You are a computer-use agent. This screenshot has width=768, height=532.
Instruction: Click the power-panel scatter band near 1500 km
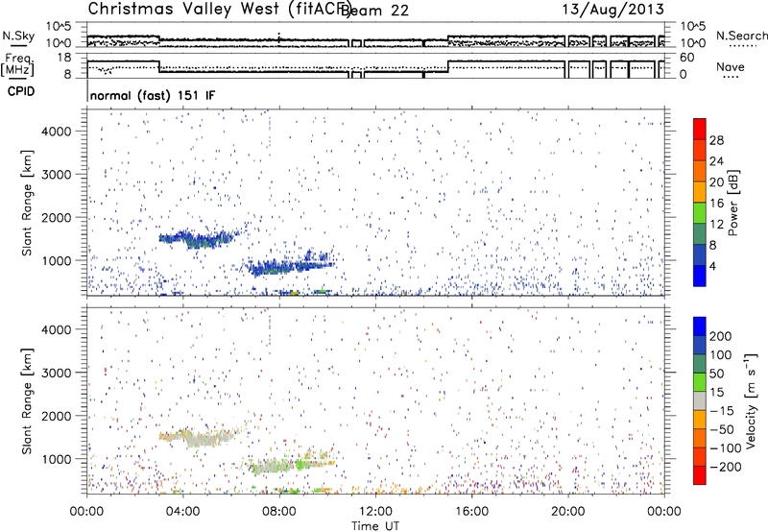[201, 238]
